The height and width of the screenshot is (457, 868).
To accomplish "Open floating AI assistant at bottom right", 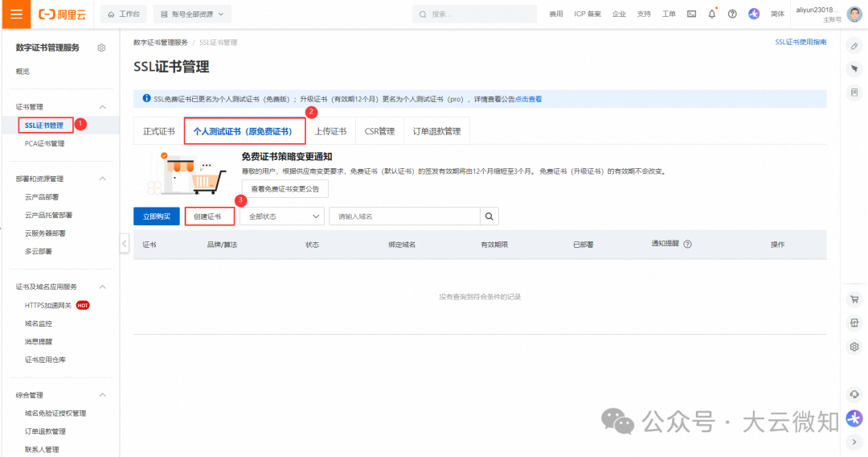I will (x=854, y=418).
